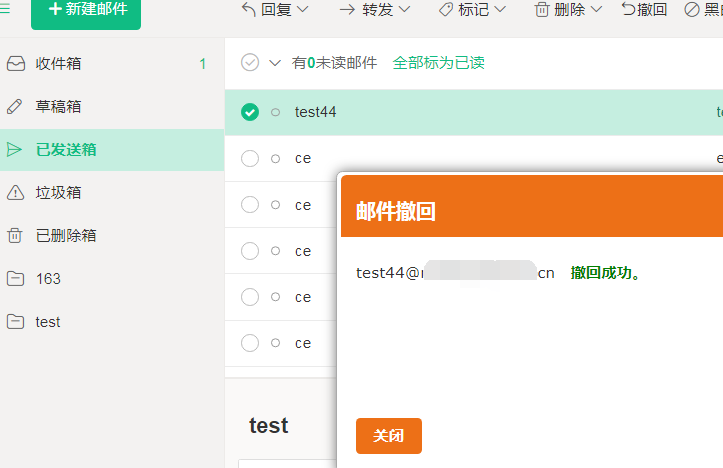Image resolution: width=723 pixels, height=468 pixels.
Task: Toggle the select-all circle checkbox
Action: tap(250, 63)
